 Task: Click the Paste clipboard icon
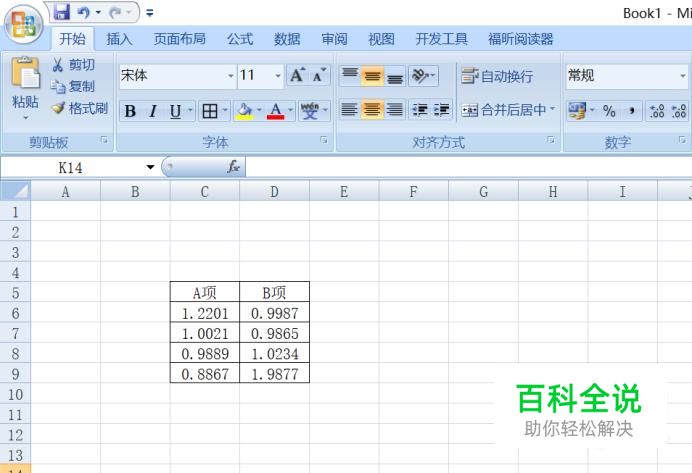click(25, 73)
